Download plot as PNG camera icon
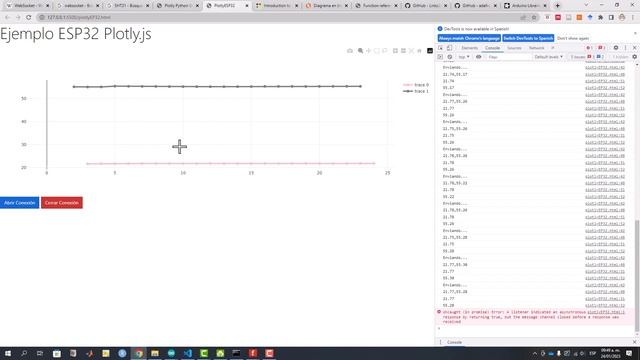This screenshot has height=360, width=640. [350, 51]
